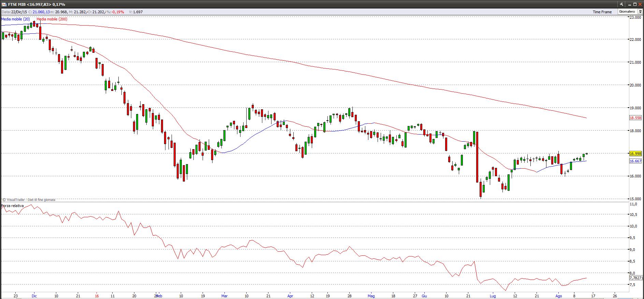Click the 10,5 relative strength axis label
The width and height of the screenshot is (644, 299).
[x=633, y=215]
